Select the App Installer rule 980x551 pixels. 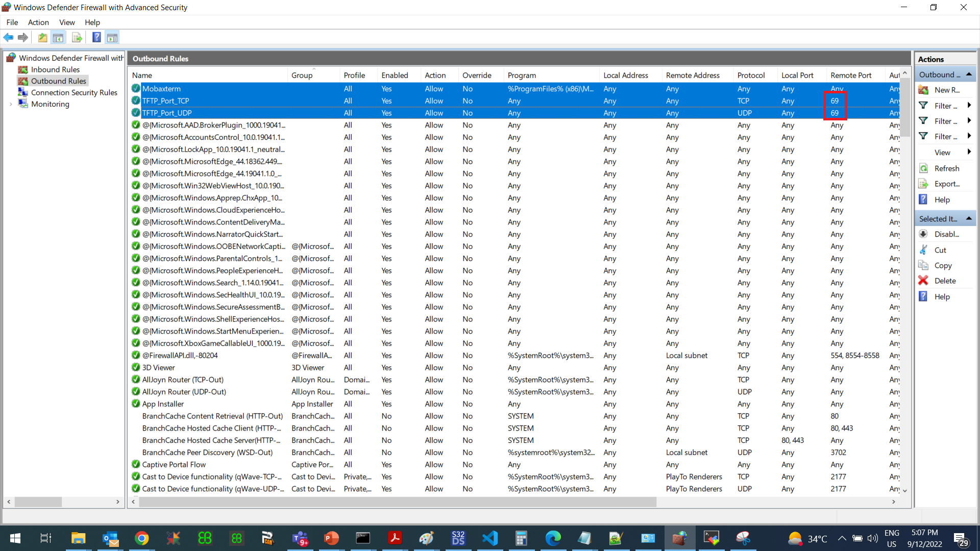(x=514, y=404)
